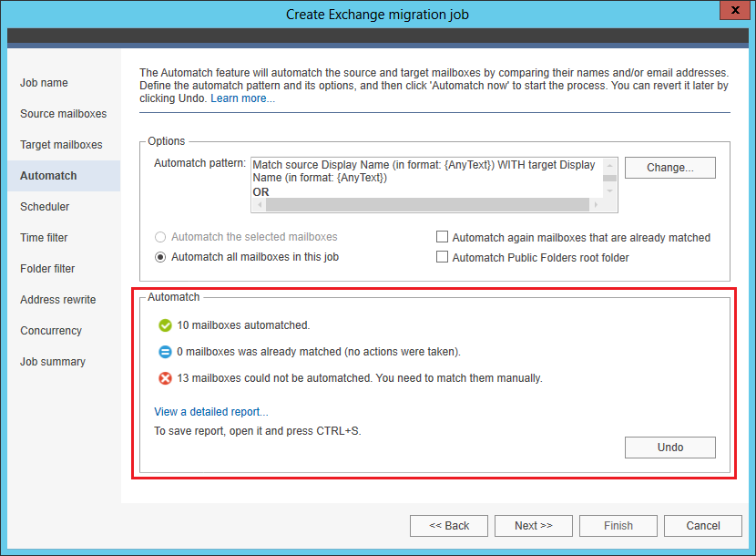Click the '10 mailboxes automatched.' text
756x556 pixels.
[x=243, y=325]
